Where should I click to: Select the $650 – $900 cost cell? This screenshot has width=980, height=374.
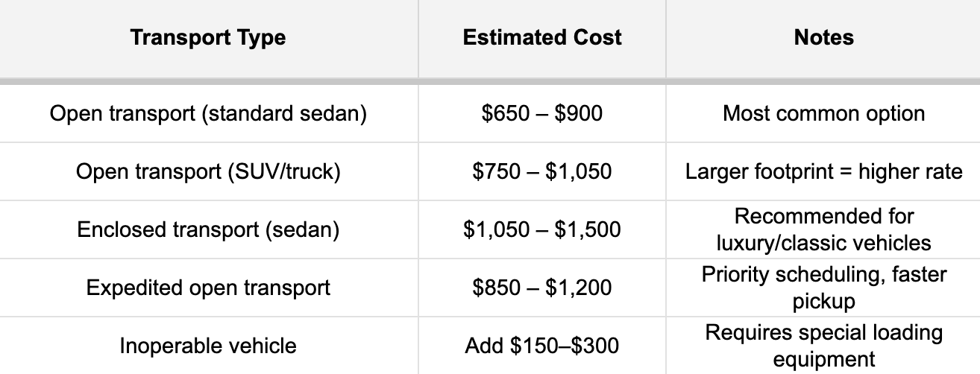(x=542, y=114)
